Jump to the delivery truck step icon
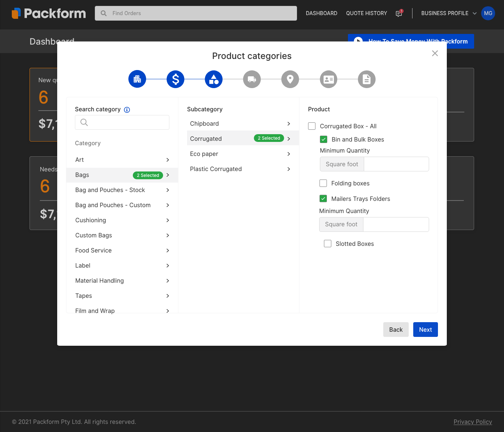504x432 pixels. [x=252, y=79]
